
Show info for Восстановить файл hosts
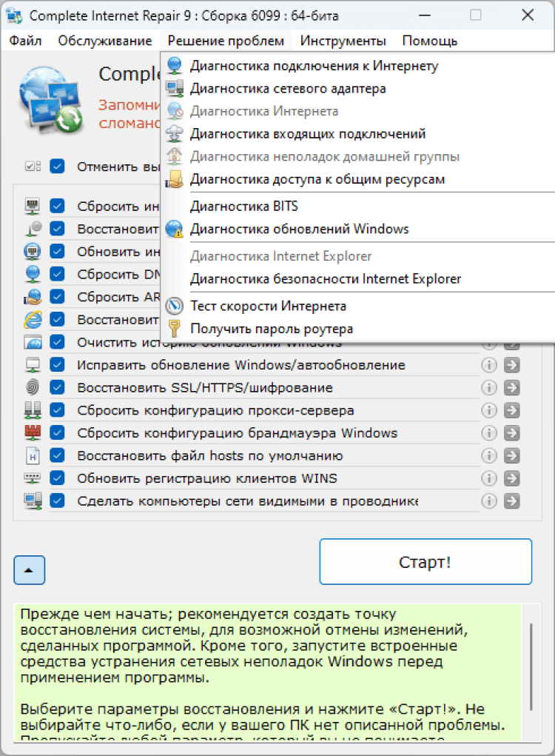[489, 455]
